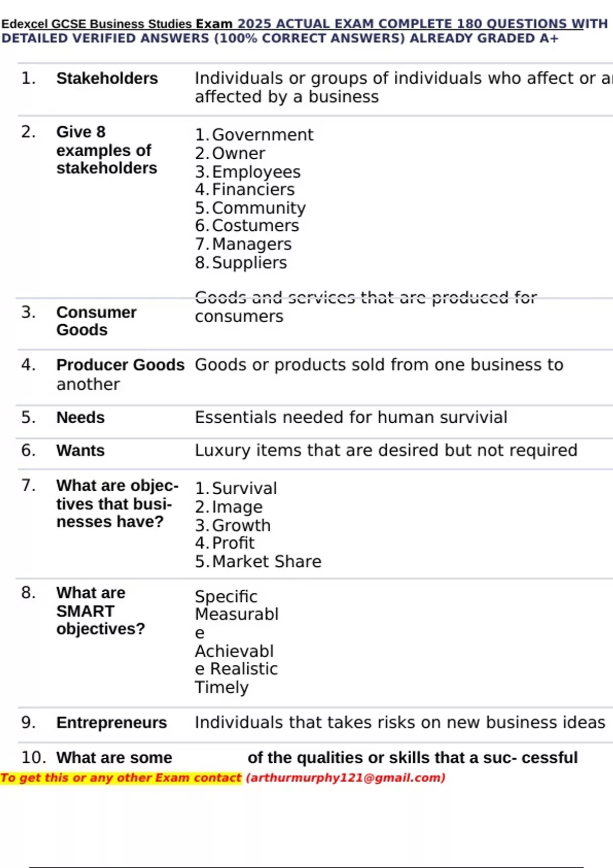The image size is (613, 868).
Task: Click the 'Producer Goods' term
Action: [120, 365]
